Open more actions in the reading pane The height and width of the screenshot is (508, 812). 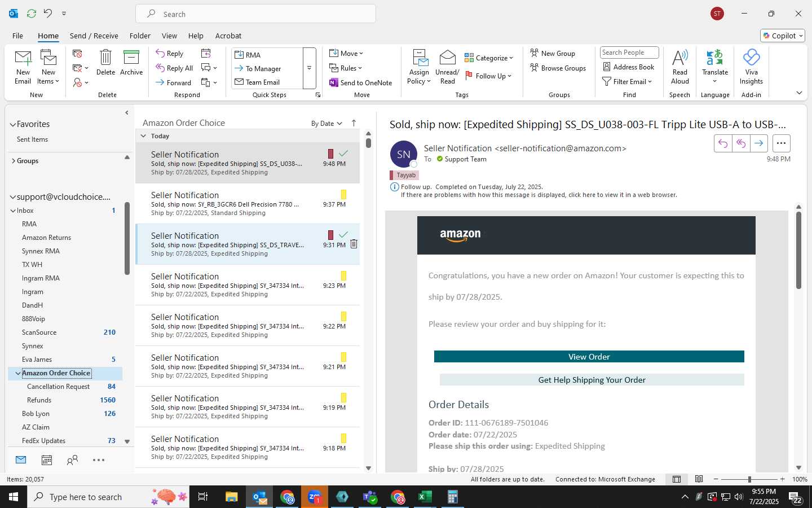(x=781, y=143)
